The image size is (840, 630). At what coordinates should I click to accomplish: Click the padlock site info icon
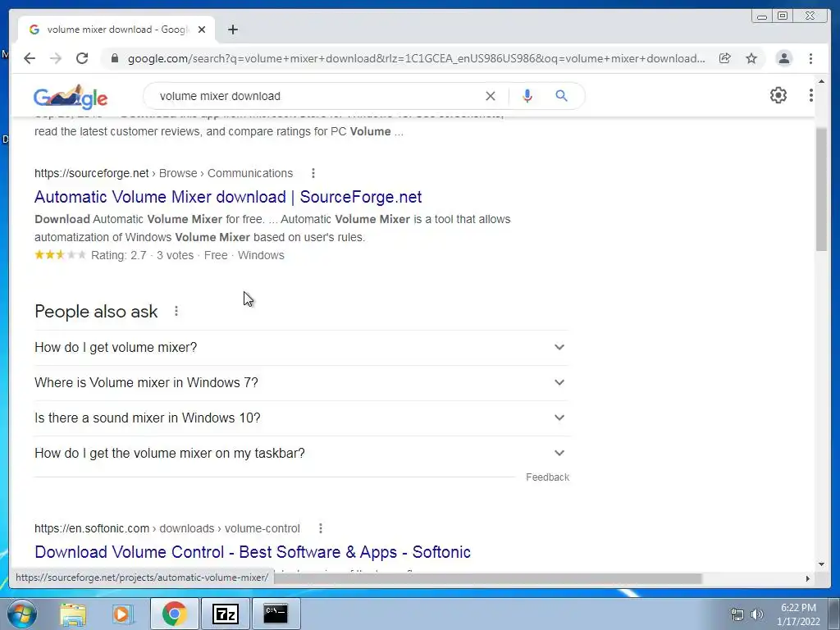[x=115, y=58]
